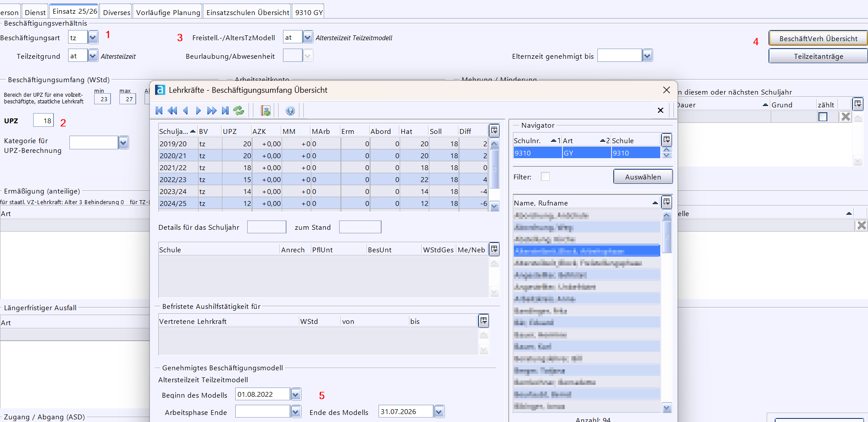Jump to last record in dialog toolbar

coord(225,110)
